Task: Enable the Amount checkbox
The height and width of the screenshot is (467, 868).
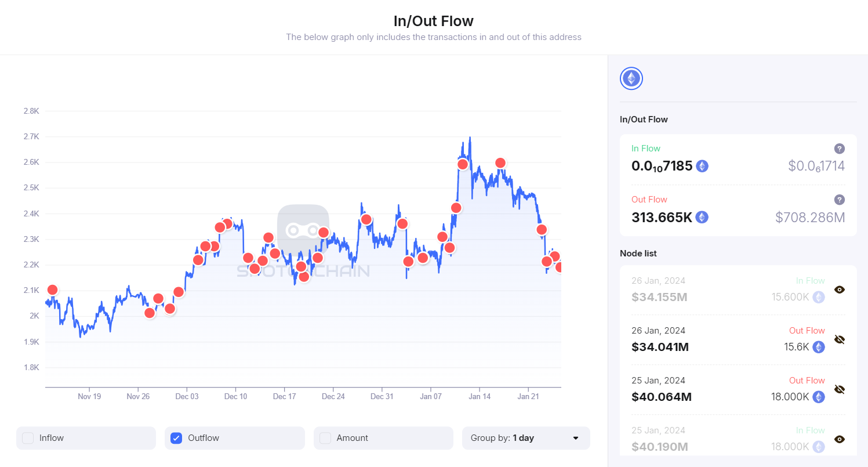Action: (x=325, y=438)
